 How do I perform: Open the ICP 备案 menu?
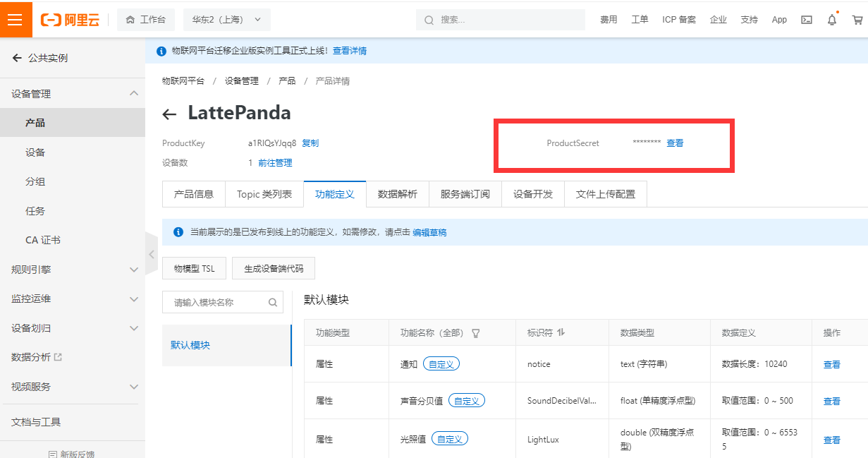(679, 20)
